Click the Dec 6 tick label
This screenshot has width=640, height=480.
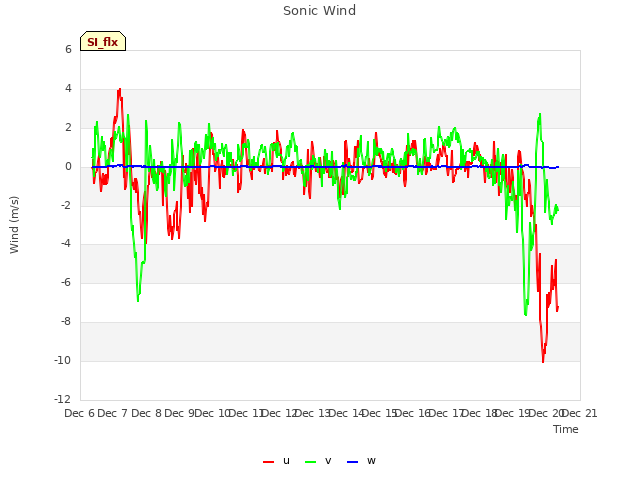tap(79, 413)
